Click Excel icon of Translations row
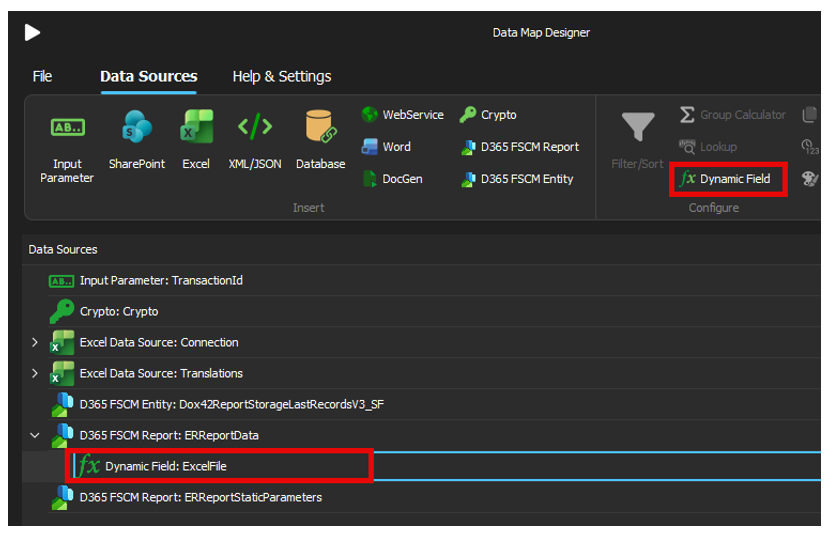833x536 pixels. (62, 373)
